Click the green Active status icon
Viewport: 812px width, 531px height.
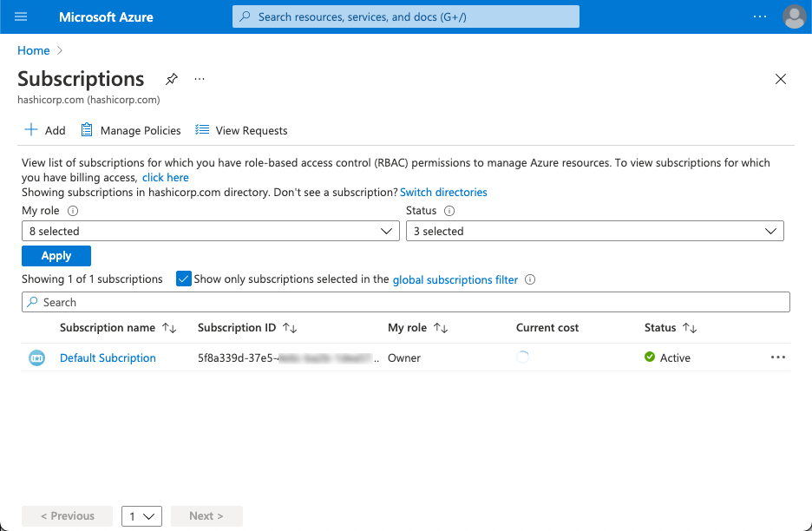coord(650,357)
